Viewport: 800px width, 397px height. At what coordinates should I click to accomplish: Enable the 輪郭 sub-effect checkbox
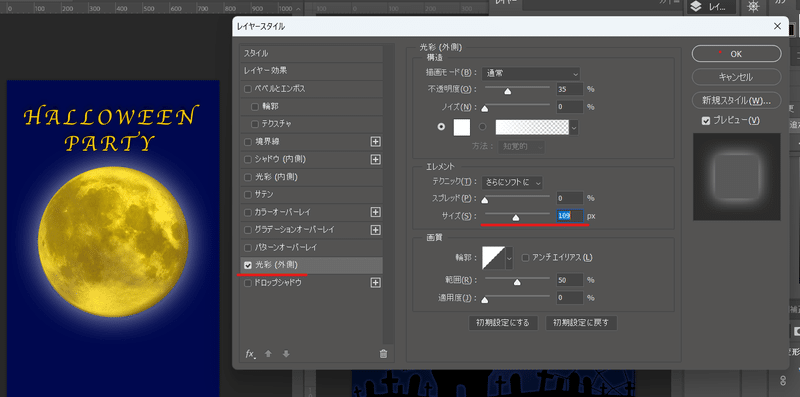coord(255,107)
